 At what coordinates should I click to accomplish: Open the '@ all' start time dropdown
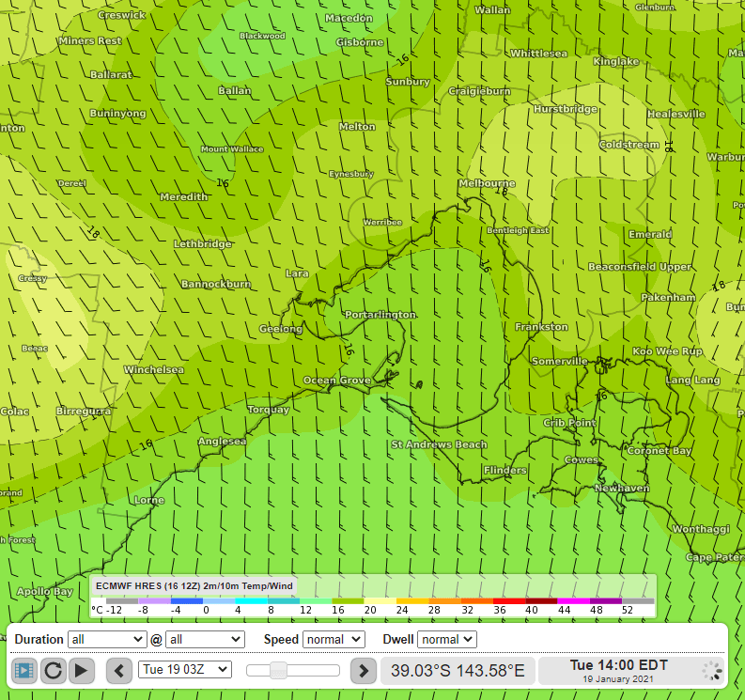coord(205,639)
